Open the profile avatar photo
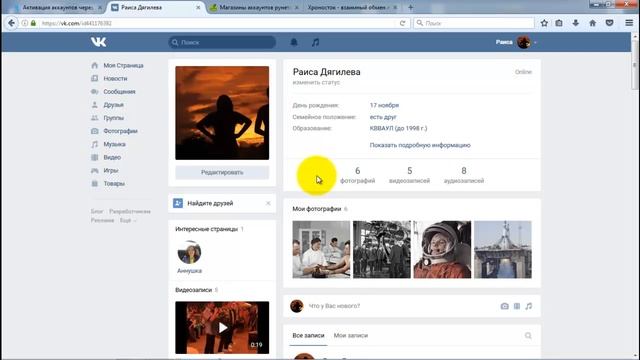 (x=222, y=113)
